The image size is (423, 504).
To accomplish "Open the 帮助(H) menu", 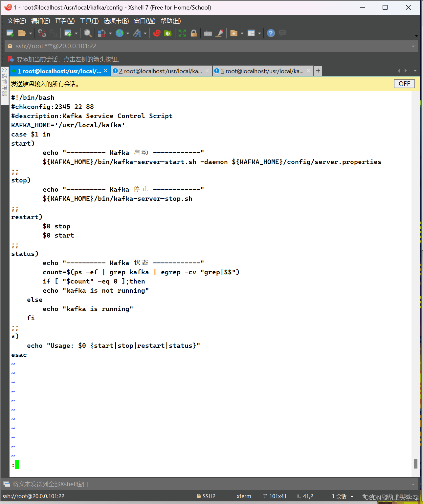I will tap(171, 21).
